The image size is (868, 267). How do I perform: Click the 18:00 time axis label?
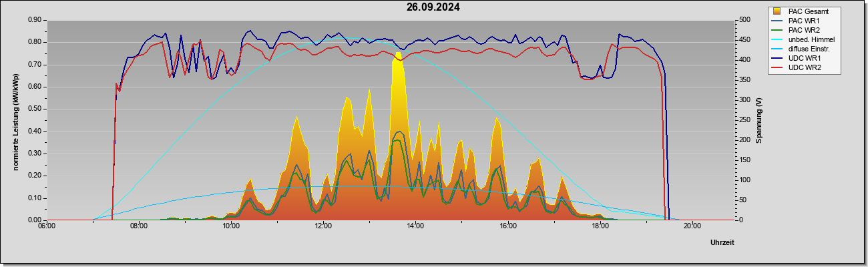(x=600, y=226)
